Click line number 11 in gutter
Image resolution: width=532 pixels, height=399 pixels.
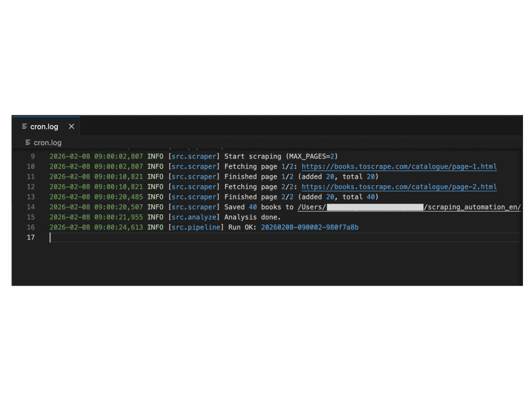tap(31, 177)
